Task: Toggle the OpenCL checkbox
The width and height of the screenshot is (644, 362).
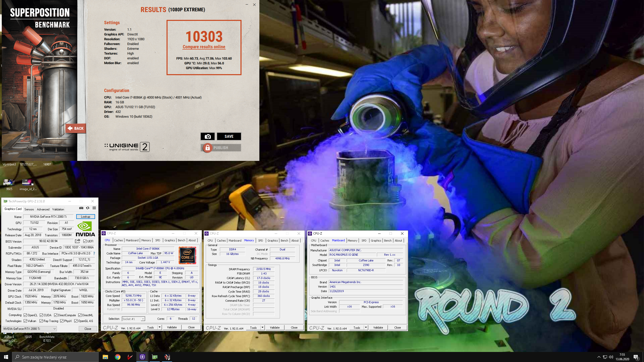Action: coord(25,315)
